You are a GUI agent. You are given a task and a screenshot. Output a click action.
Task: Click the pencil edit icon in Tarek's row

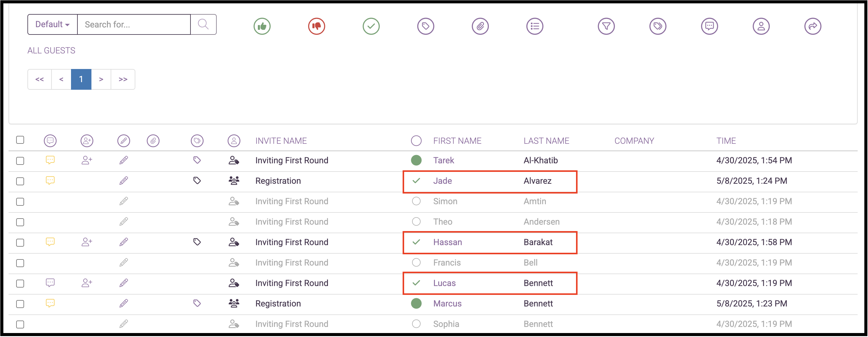124,160
